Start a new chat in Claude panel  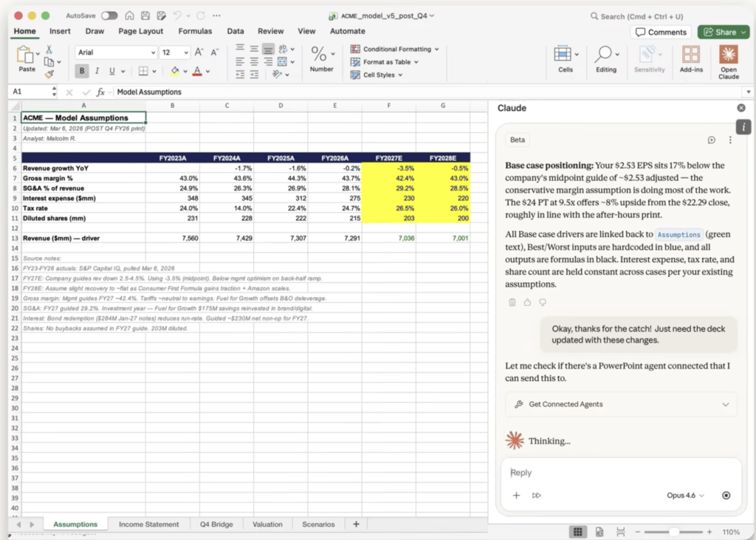[x=711, y=140]
